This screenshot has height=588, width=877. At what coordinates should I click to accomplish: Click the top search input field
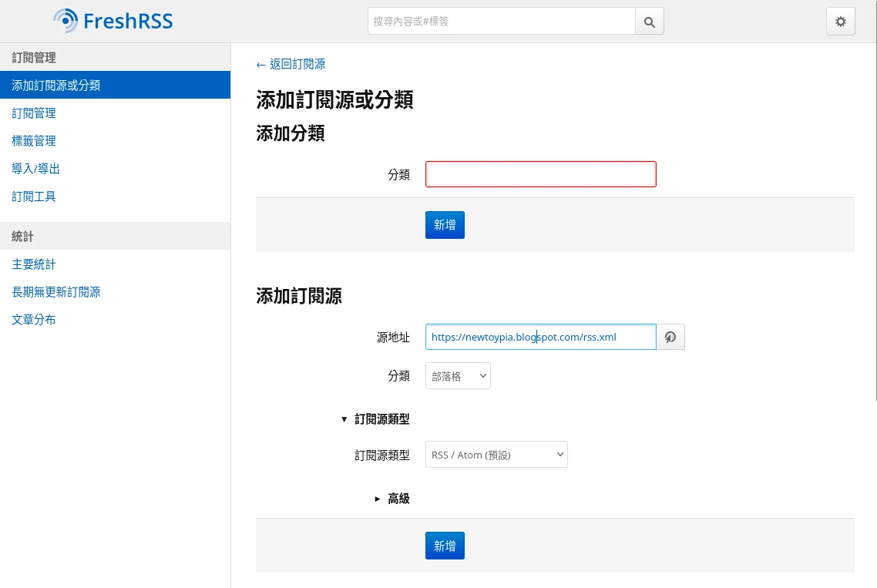pos(501,22)
